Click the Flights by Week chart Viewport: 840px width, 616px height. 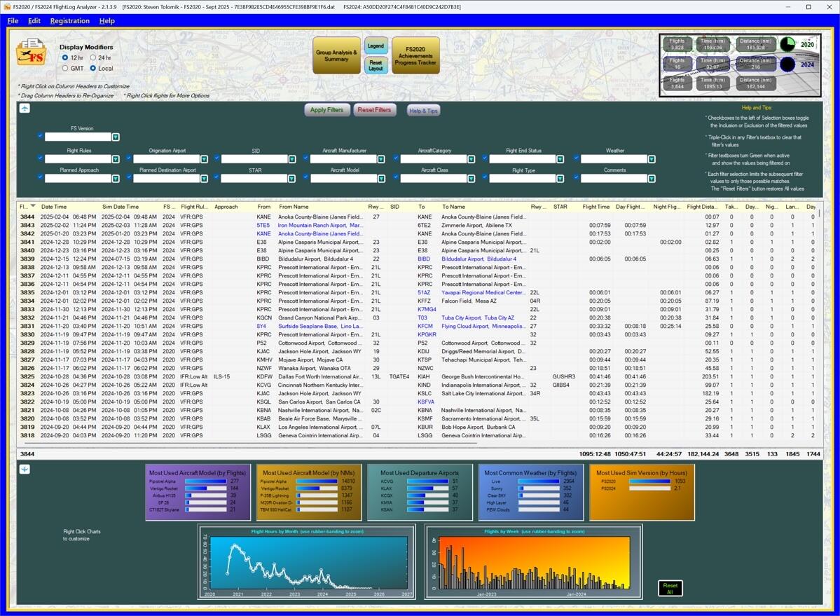pyautogui.click(x=534, y=561)
